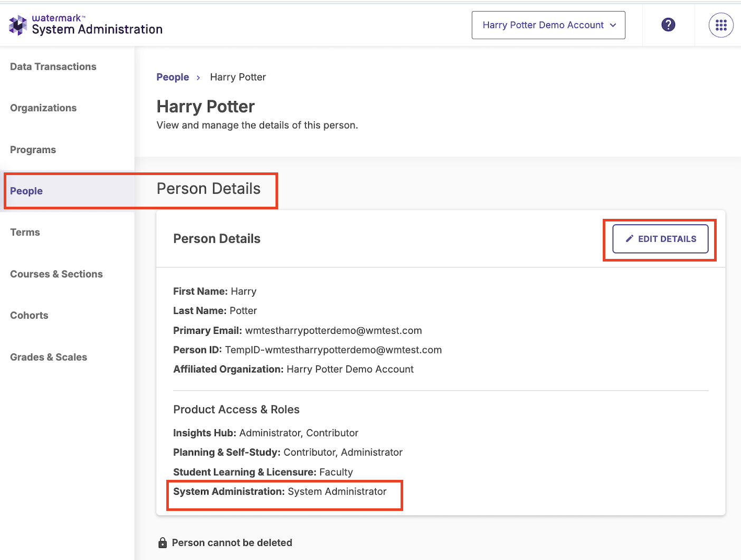Click the Last Name: Potter line
741x560 pixels.
215,311
